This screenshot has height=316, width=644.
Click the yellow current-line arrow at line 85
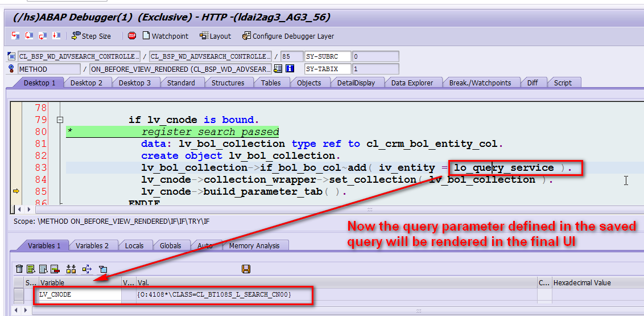point(16,191)
